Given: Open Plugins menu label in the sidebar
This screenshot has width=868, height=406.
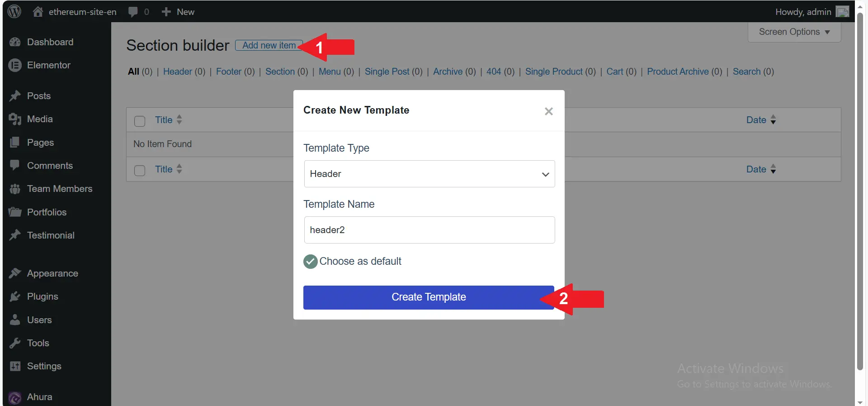Looking at the screenshot, I should pos(42,296).
